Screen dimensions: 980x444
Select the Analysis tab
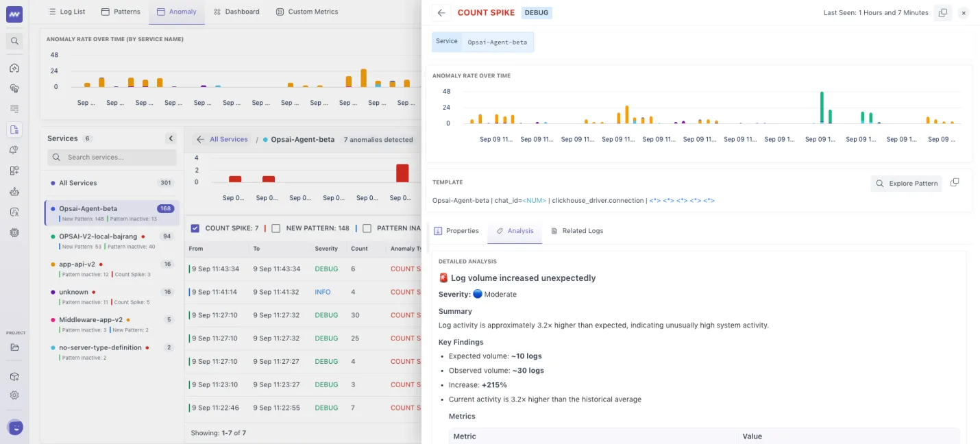[515, 231]
